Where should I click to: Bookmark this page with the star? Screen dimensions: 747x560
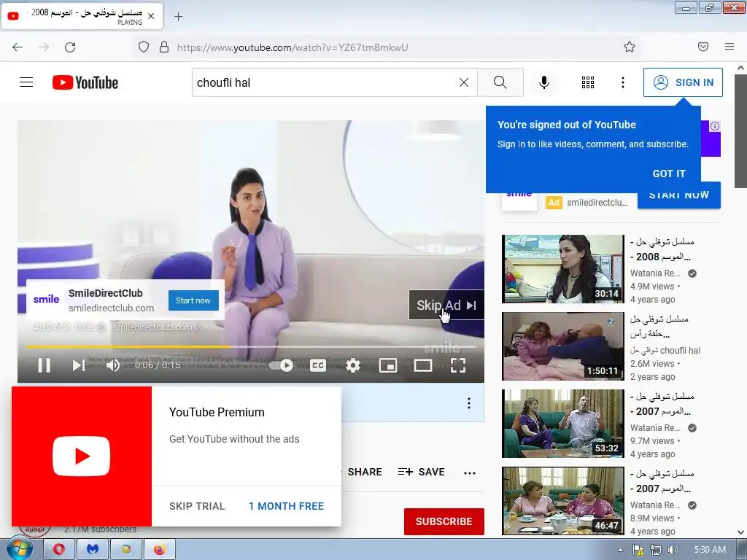pos(630,47)
